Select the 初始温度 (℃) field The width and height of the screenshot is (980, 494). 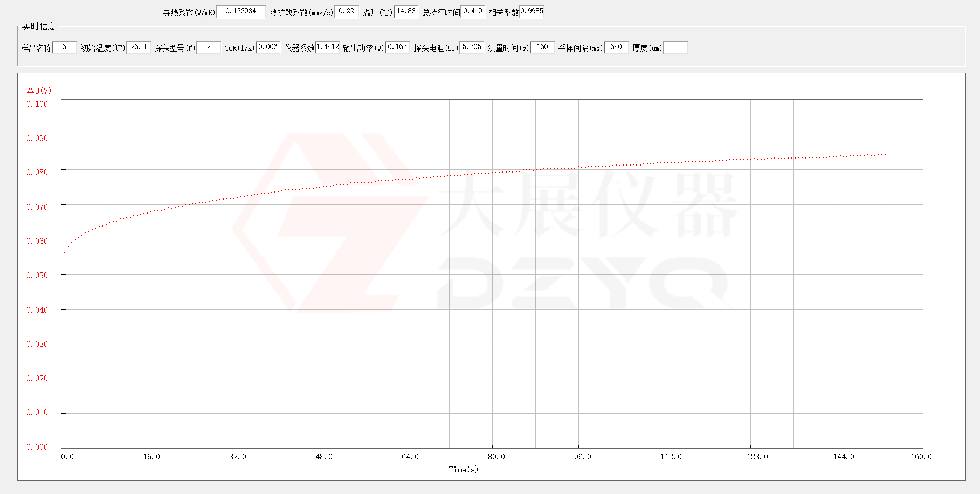[139, 47]
